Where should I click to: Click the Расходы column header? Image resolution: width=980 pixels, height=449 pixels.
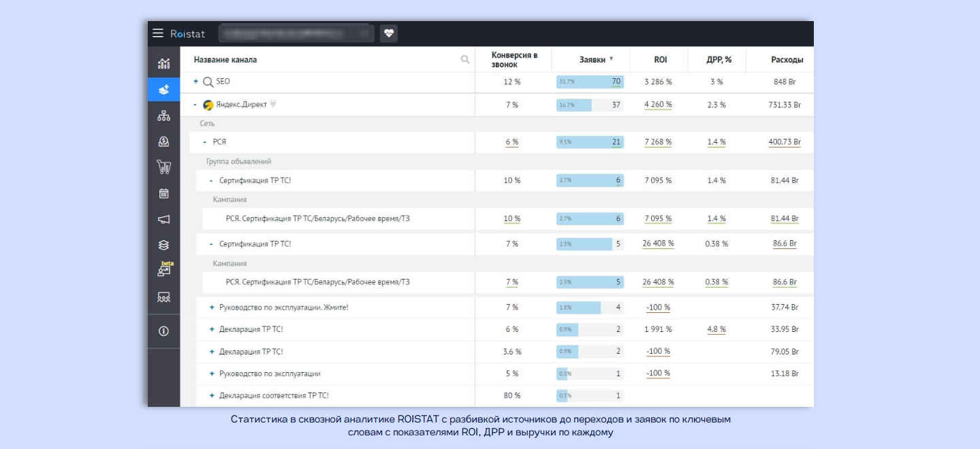click(787, 60)
